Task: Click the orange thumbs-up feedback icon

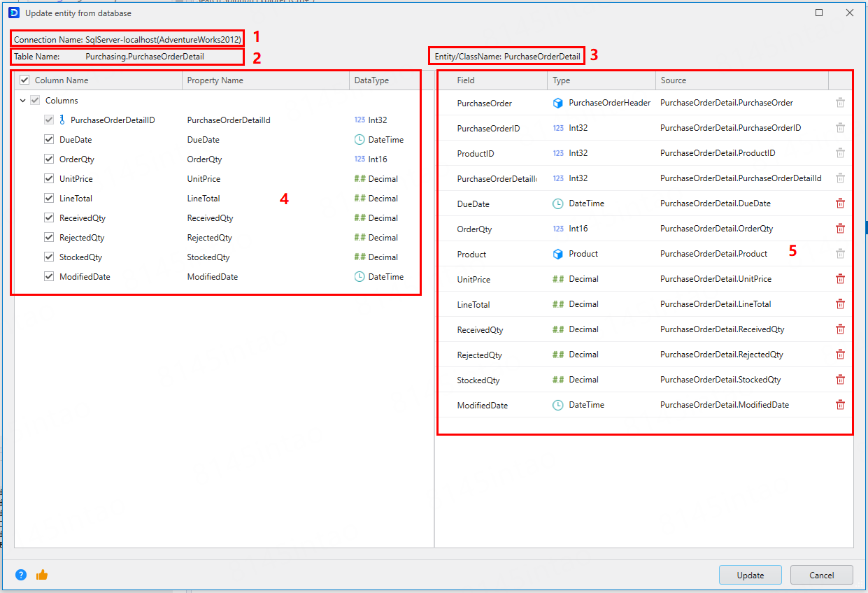Action: (x=42, y=575)
